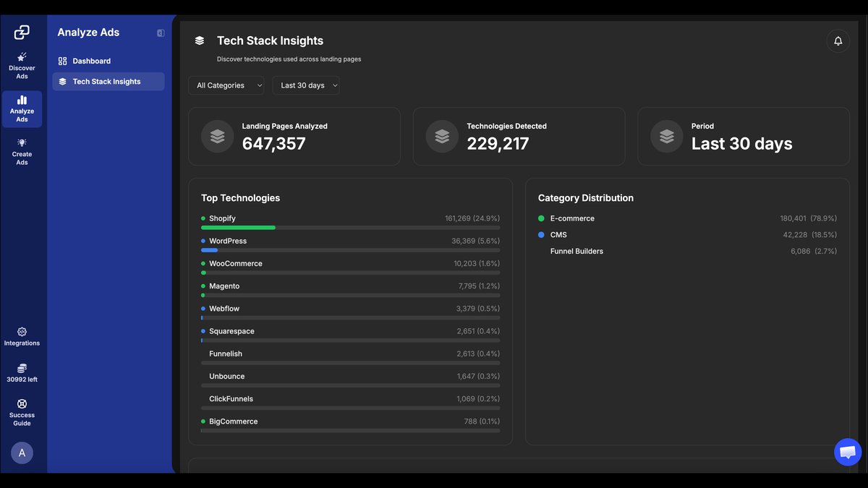Click the WordPress progress bar
Screen dimensions: 868x488
click(x=350, y=250)
